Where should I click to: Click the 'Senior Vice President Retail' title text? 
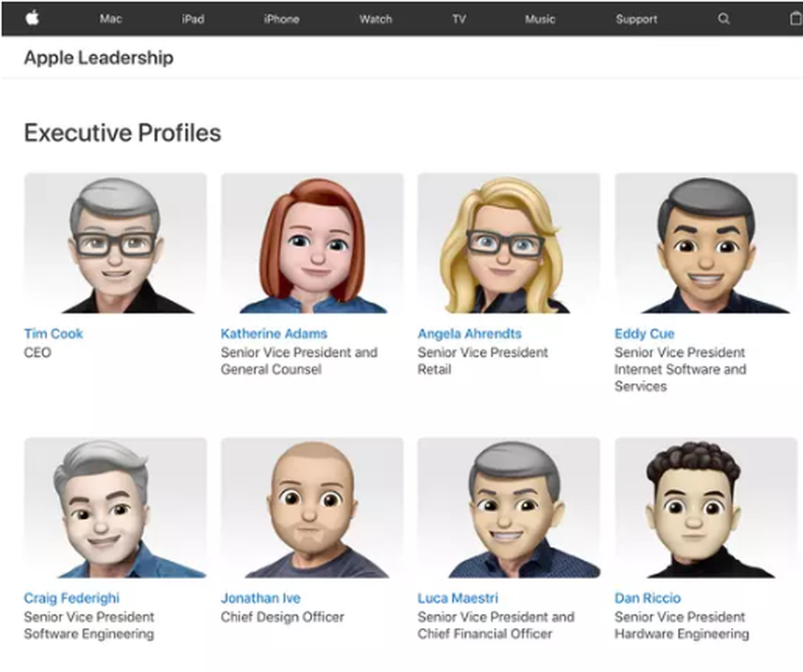coord(483,361)
